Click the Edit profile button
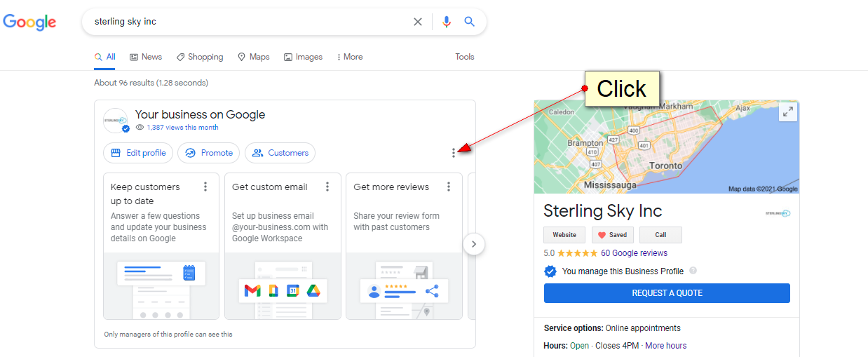This screenshot has width=868, height=357. click(138, 153)
